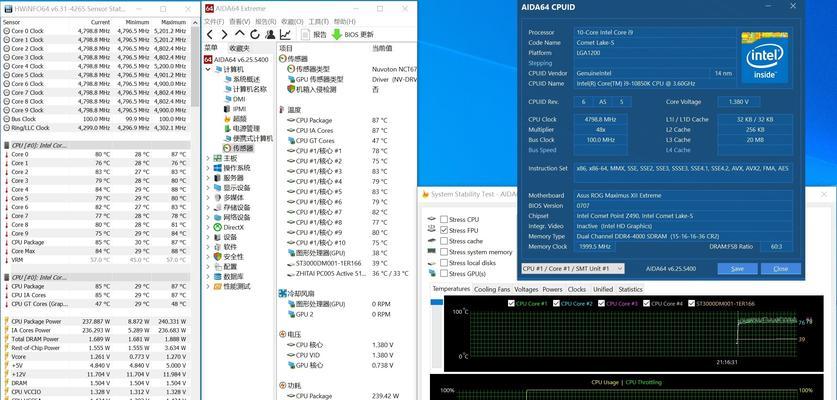
Task: Uncheck the Stress FPU checkbox
Action: [x=444, y=230]
